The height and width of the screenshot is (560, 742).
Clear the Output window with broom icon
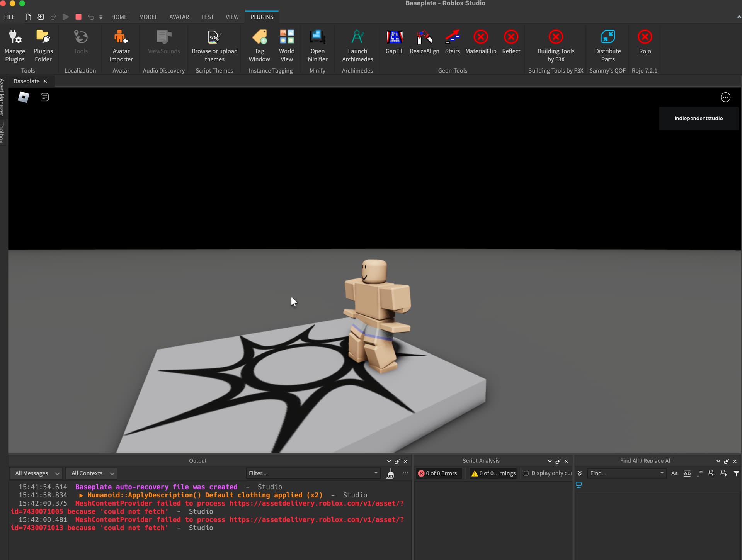390,473
